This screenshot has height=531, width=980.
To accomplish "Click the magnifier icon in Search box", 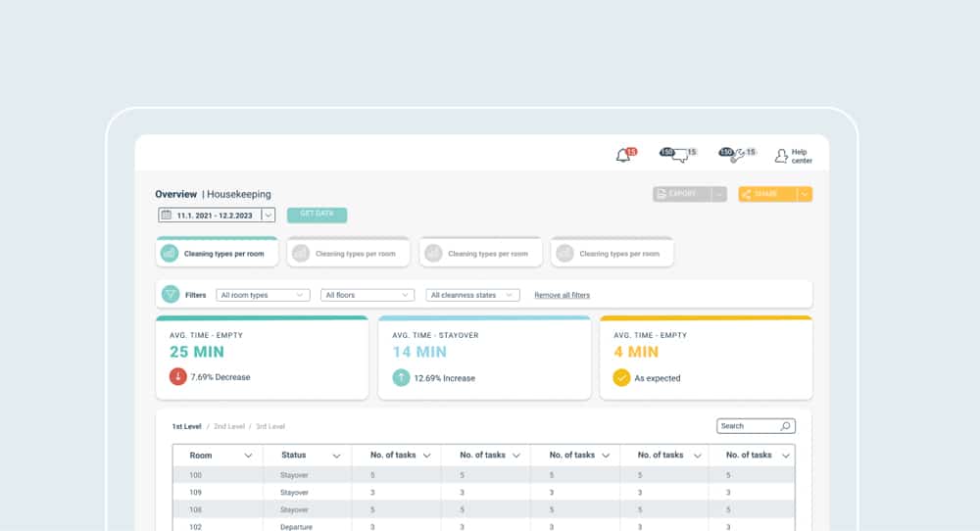I will [x=786, y=426].
